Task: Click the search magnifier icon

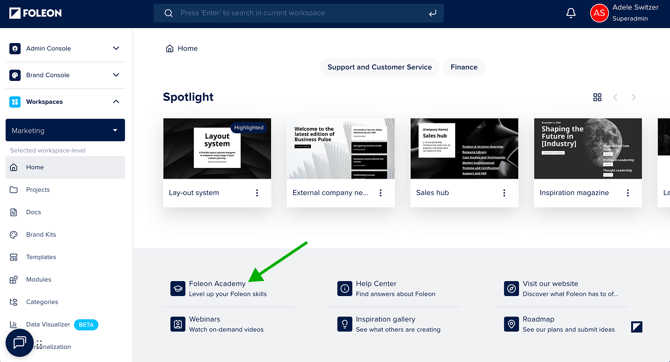Action: click(168, 13)
